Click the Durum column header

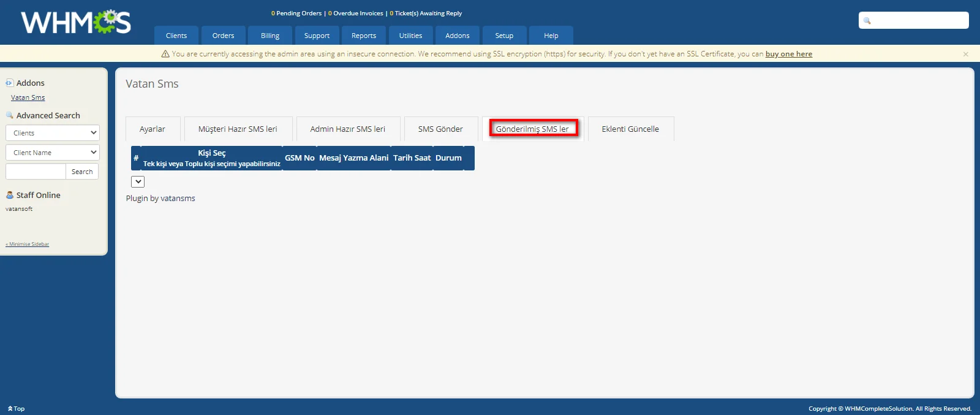[x=449, y=158]
